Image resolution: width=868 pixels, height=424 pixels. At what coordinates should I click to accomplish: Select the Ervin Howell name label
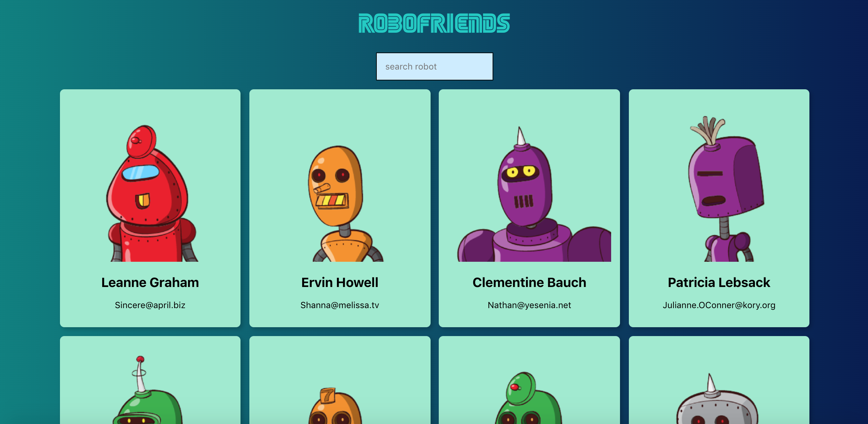tap(340, 283)
